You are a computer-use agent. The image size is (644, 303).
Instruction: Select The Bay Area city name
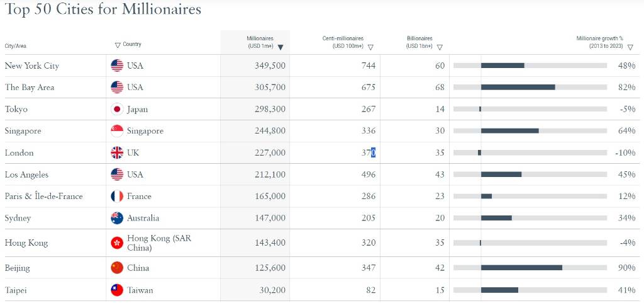click(x=30, y=88)
